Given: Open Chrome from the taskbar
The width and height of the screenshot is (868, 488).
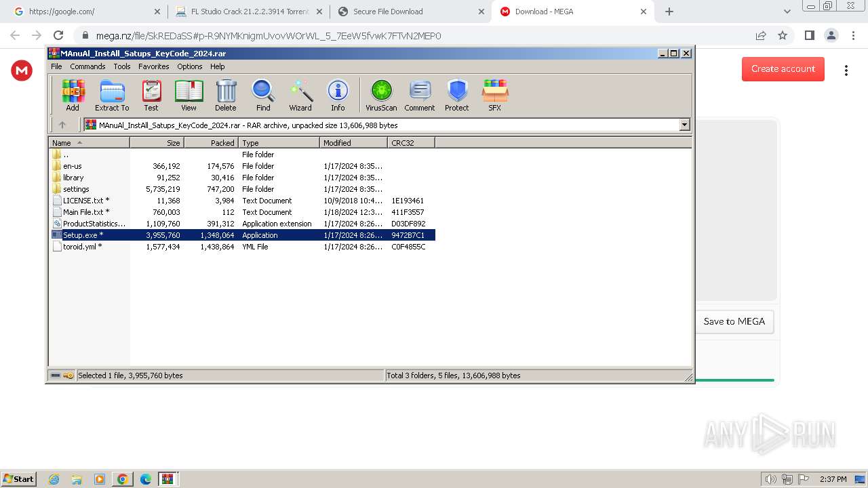Looking at the screenshot, I should tap(123, 479).
